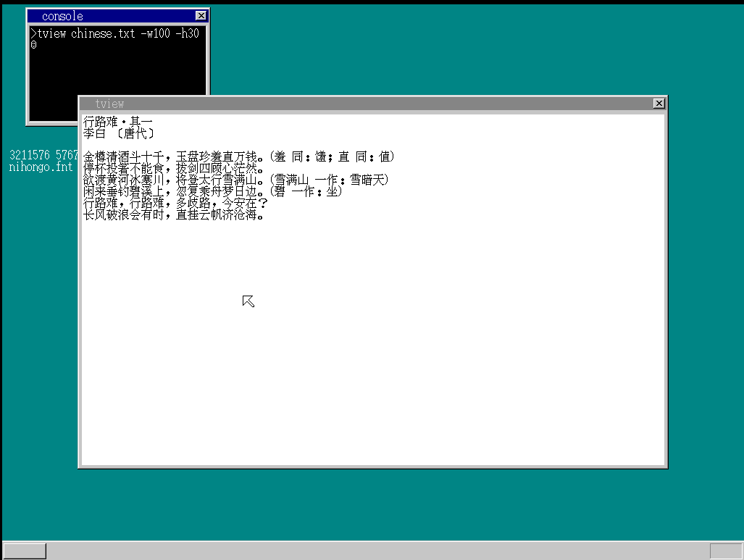Click the line starting with 闲来垂钓
This screenshot has width=744, height=560.
pos(212,191)
